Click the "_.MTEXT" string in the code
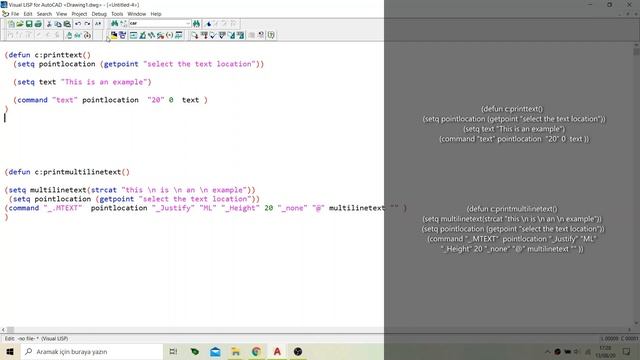This screenshot has height=360, width=640. (x=63, y=208)
